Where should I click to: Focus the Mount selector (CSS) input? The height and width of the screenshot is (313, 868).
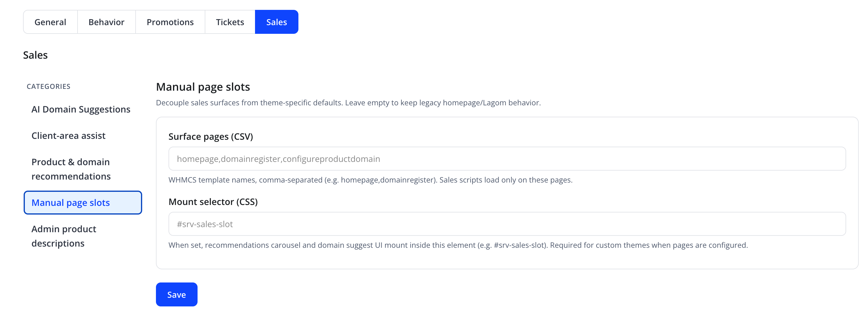click(507, 224)
